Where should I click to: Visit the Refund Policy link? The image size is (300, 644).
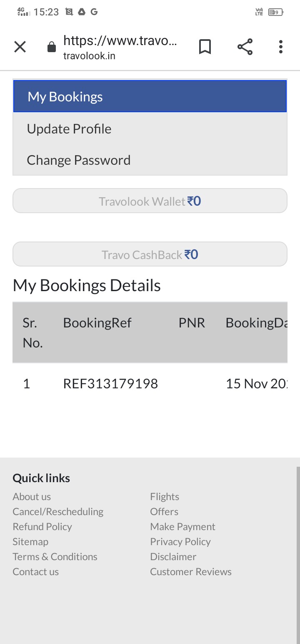(x=42, y=527)
